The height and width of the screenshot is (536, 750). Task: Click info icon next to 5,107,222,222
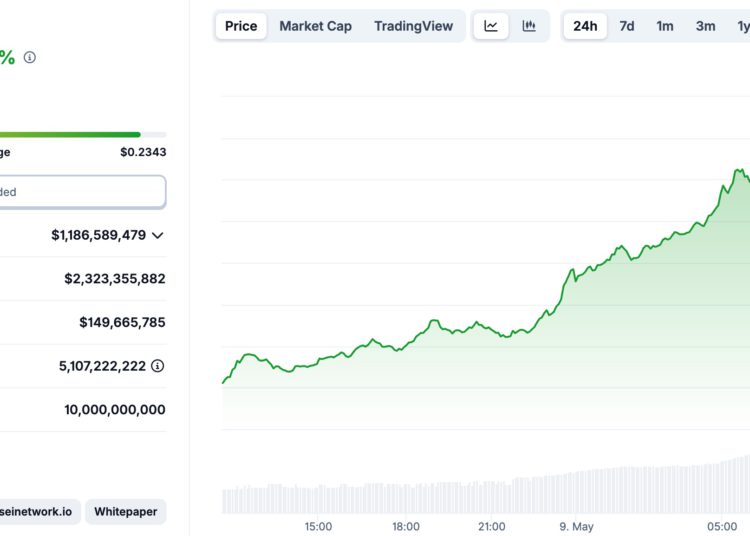pyautogui.click(x=158, y=366)
